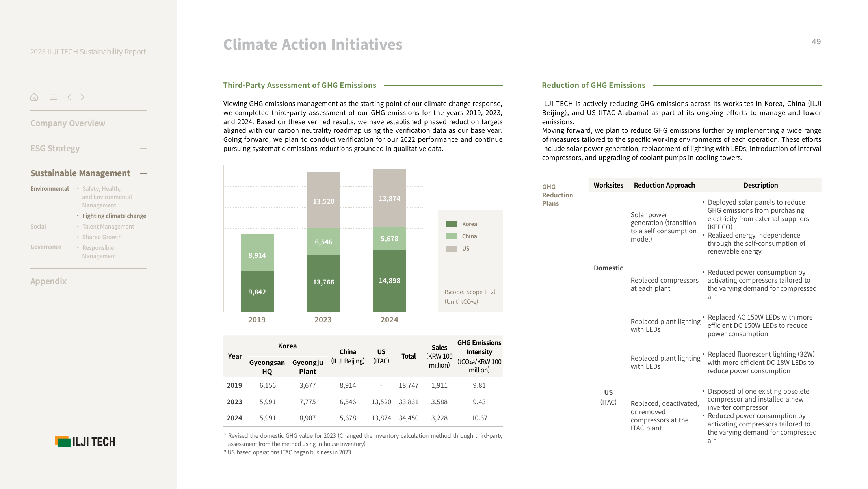868x489 pixels.
Task: Select the 2024 intensity value 10.67
Action: [x=479, y=418]
